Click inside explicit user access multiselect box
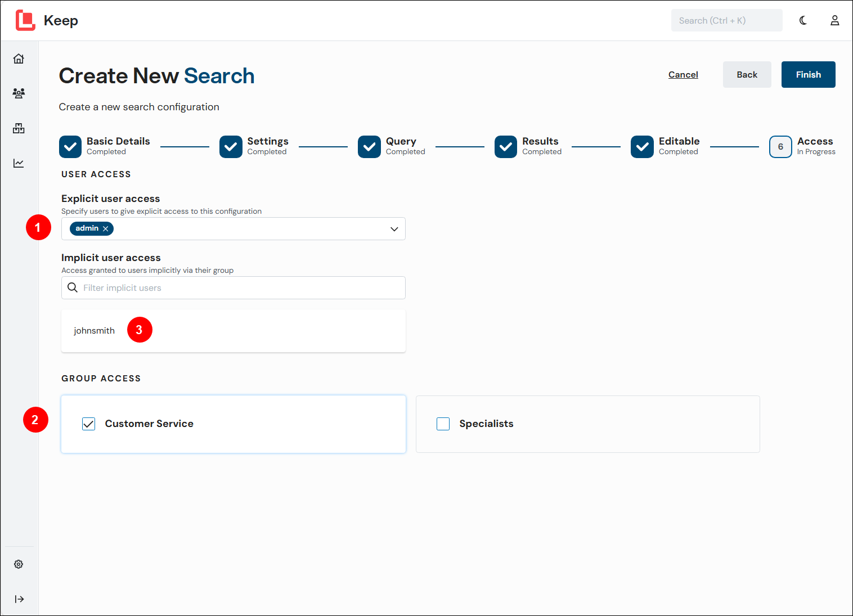853x616 pixels. click(x=234, y=229)
